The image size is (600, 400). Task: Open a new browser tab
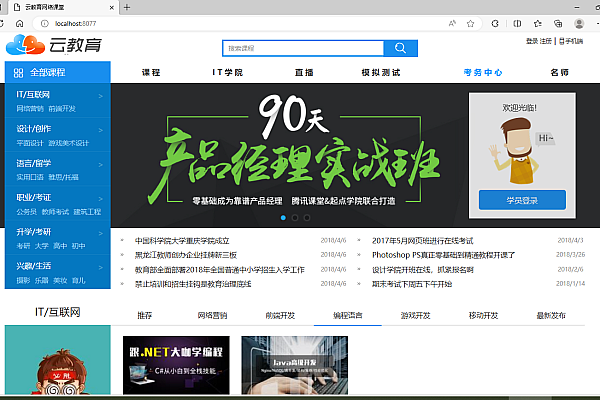click(127, 7)
